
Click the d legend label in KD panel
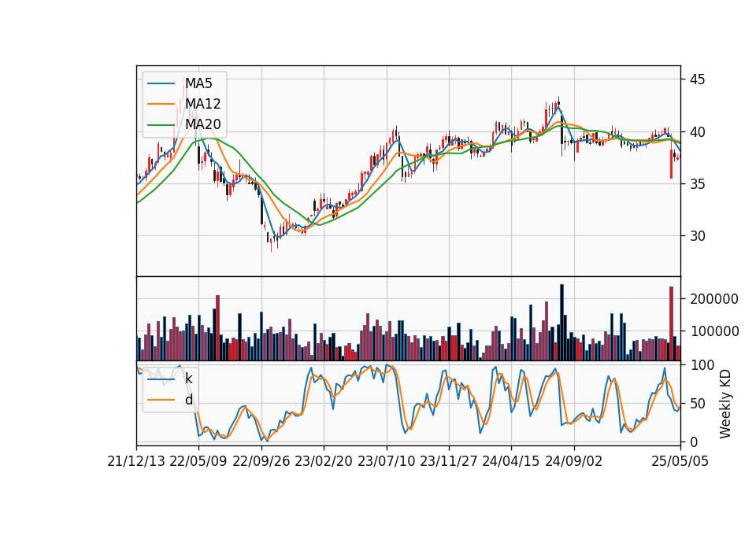tap(188, 400)
